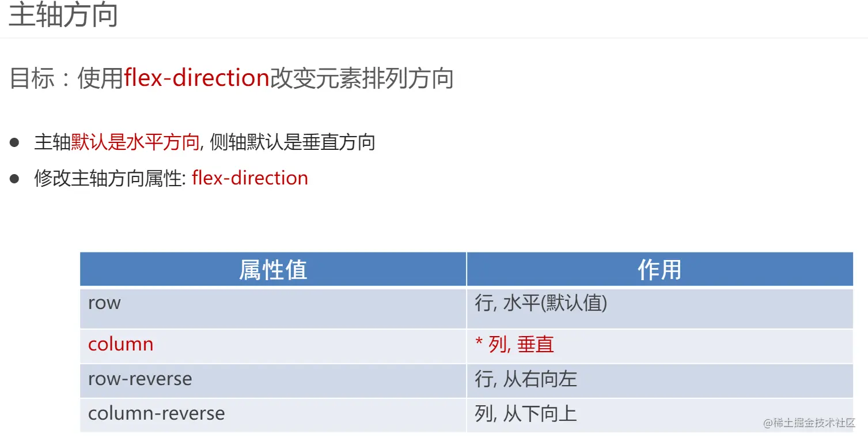
Task: Select the row table cell
Action: coord(273,308)
